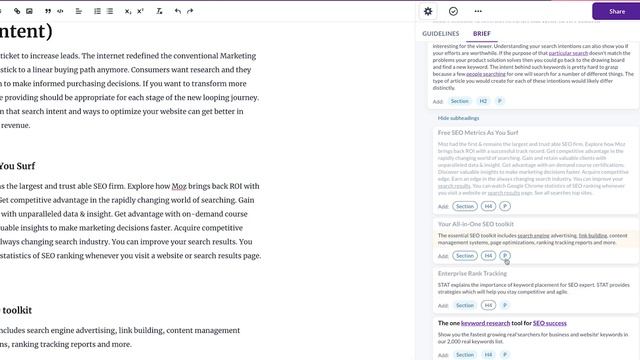Click the checkmark circle icon
The image size is (640, 360).
click(453, 11)
